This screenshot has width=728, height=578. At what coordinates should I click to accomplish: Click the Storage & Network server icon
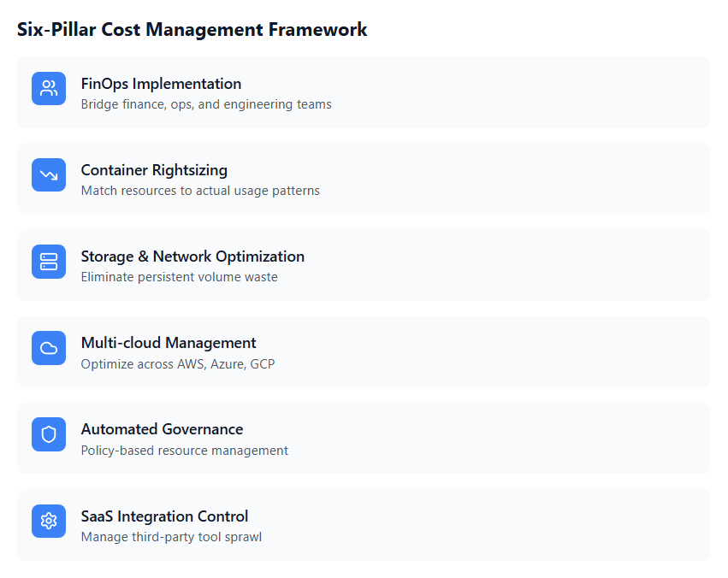(x=49, y=262)
